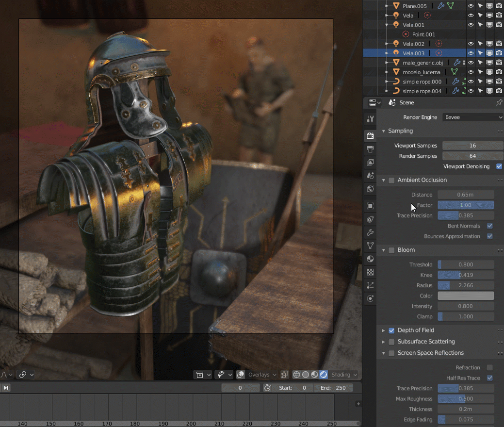Toggle X-ray icon in viewport header
The image size is (504, 427).
pos(284,375)
